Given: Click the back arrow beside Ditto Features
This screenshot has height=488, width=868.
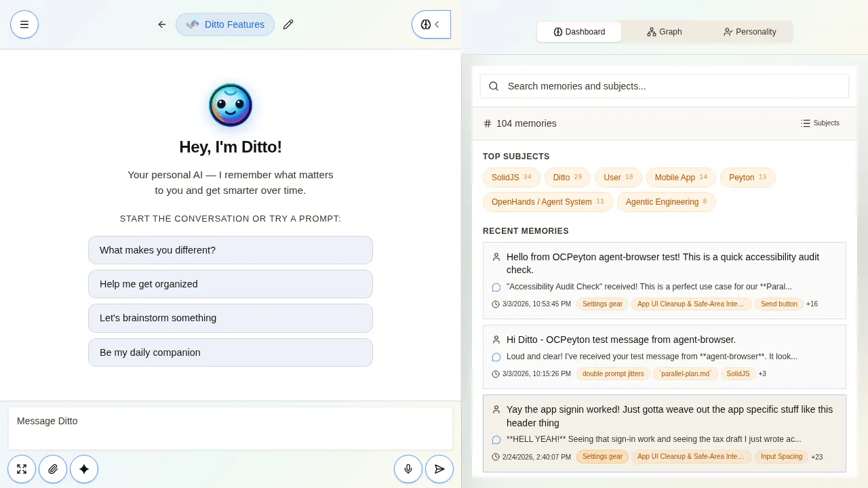Looking at the screenshot, I should click(x=161, y=24).
